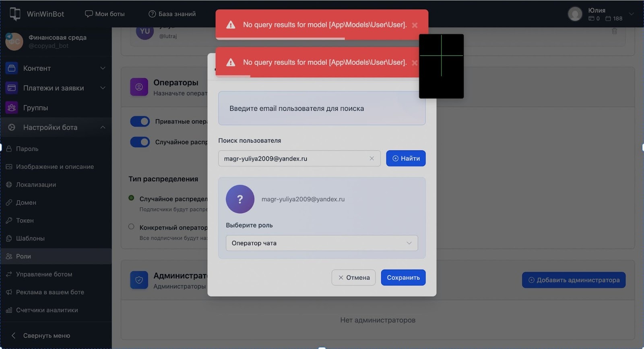Screen dimensions: 644x349
Task: Click the Administrators shield icon
Action: pos(139,280)
